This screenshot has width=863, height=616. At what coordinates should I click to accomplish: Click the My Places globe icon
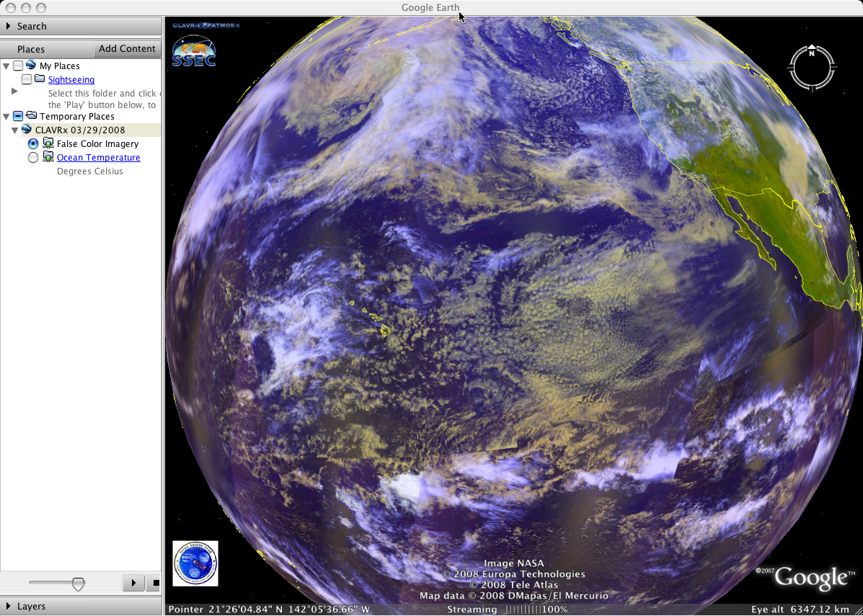(31, 66)
